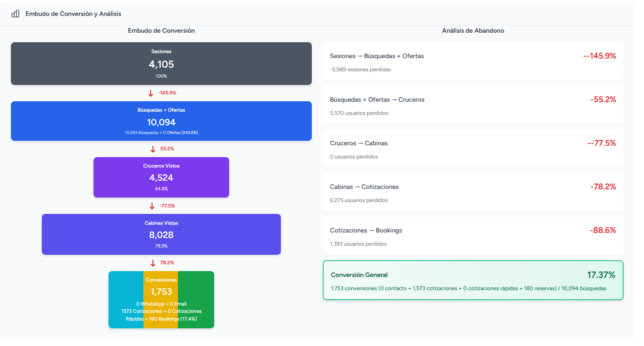Click the -88.6% drop percentage
The height and width of the screenshot is (346, 644).
click(x=603, y=230)
